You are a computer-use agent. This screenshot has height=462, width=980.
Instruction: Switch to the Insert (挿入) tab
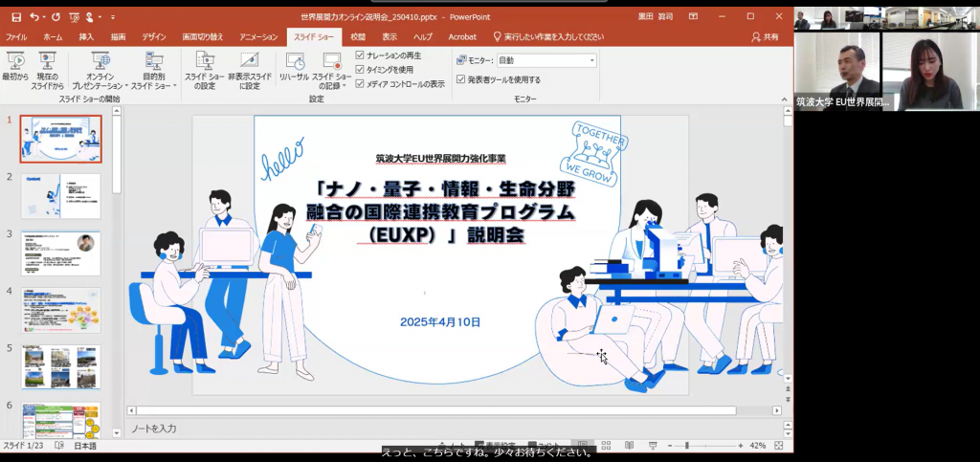click(x=86, y=36)
